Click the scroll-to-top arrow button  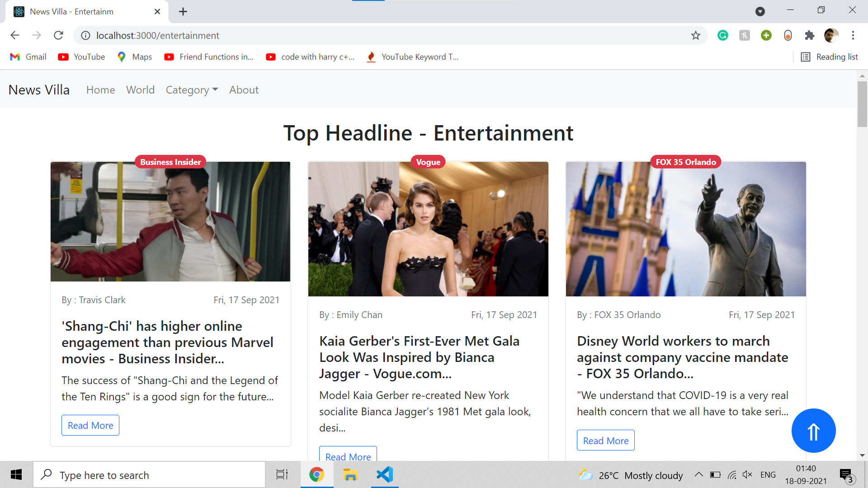[813, 431]
